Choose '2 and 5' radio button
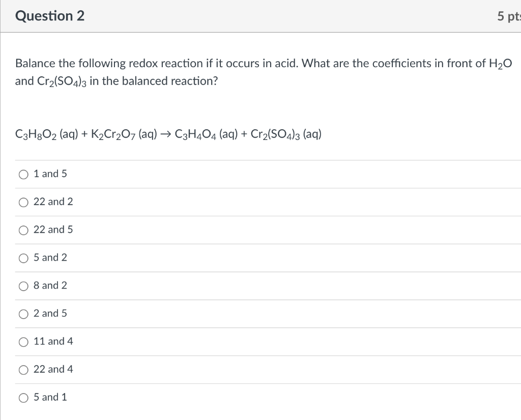The image size is (521, 420). [23, 314]
